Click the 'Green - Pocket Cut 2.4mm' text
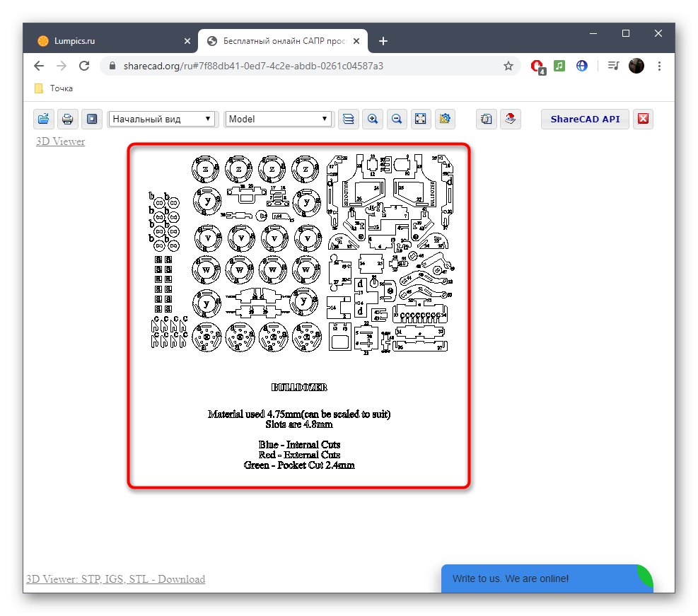 [299, 465]
